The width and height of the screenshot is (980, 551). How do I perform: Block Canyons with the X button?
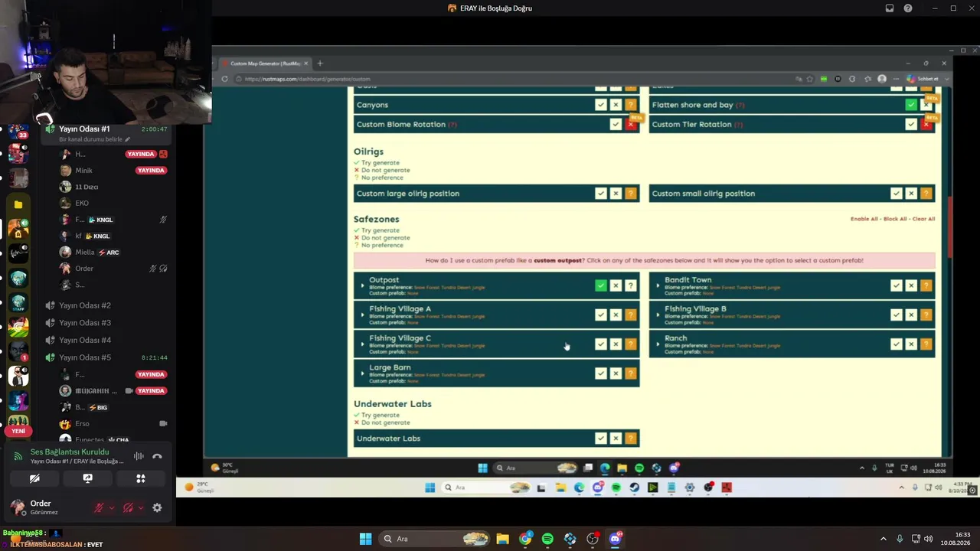click(x=616, y=105)
